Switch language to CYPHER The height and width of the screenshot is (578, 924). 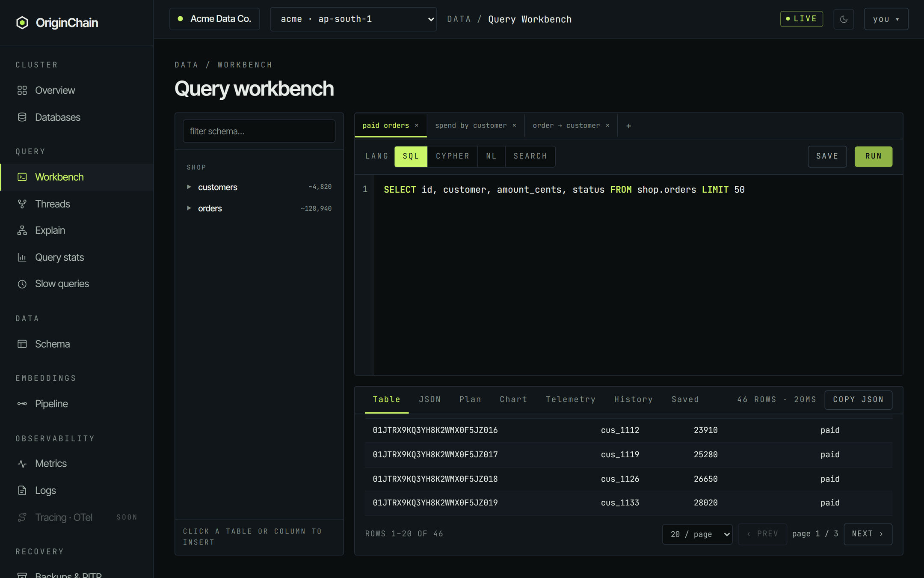(x=453, y=156)
